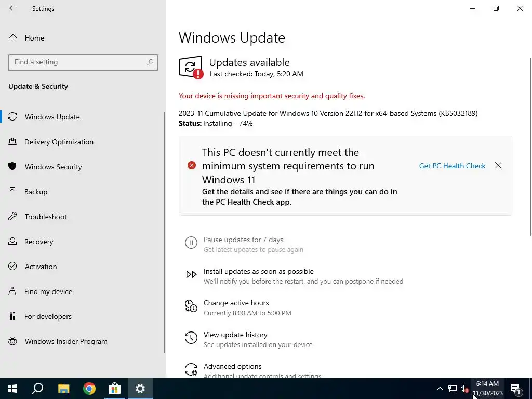Screen dimensions: 532x399
Task: Click the Status Installing 74% text
Action: tap(216, 123)
